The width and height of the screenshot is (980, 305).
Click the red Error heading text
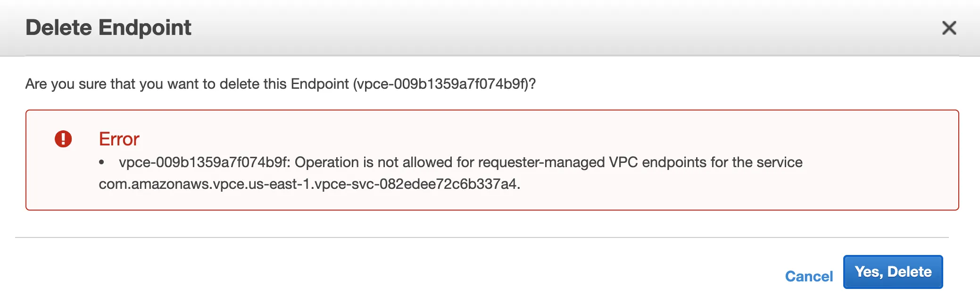click(119, 139)
